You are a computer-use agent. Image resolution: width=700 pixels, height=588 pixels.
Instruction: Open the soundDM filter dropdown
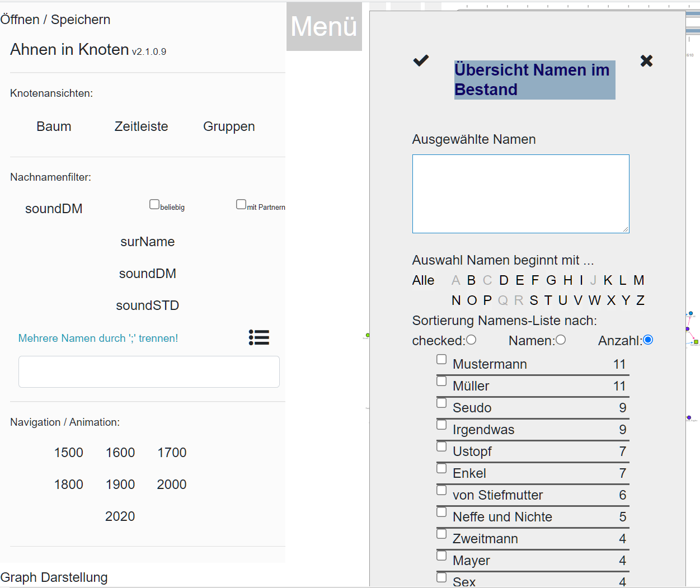54,209
